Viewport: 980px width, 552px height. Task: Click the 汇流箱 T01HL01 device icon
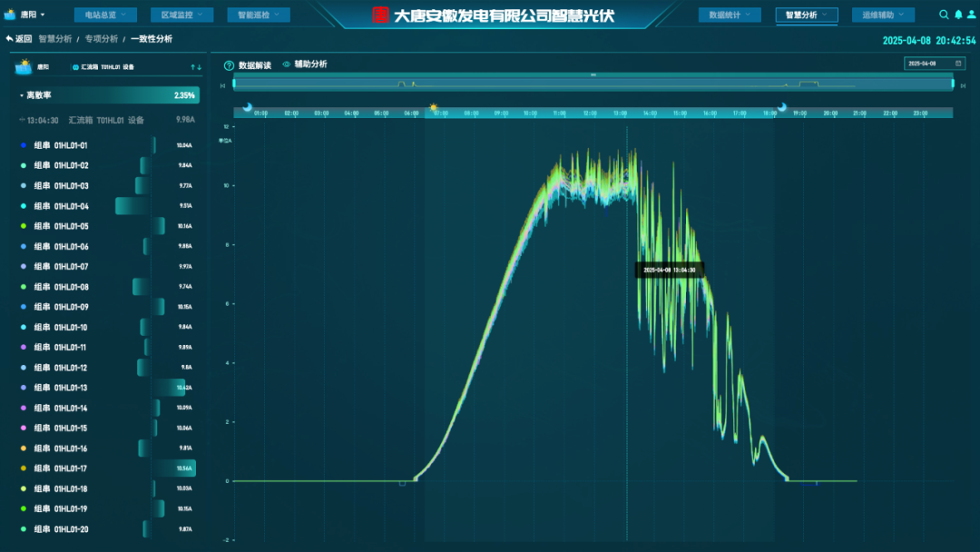click(x=75, y=67)
